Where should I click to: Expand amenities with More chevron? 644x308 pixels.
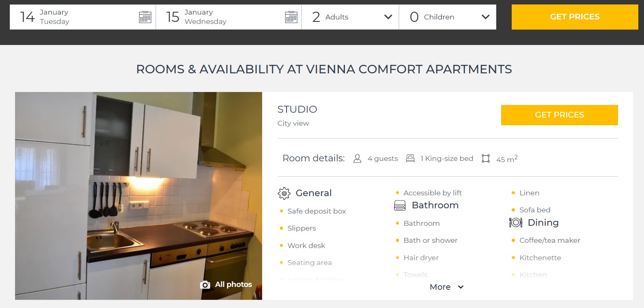click(x=461, y=287)
